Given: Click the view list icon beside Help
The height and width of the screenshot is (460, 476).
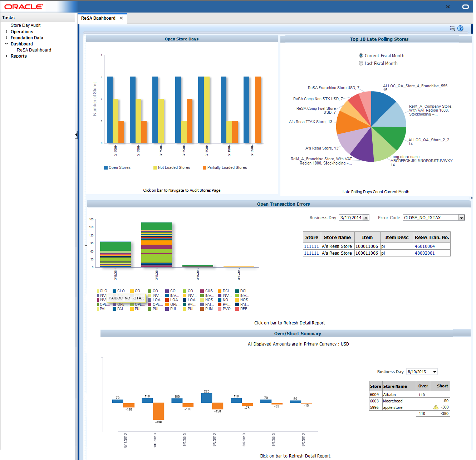Looking at the screenshot, I should (x=452, y=28).
